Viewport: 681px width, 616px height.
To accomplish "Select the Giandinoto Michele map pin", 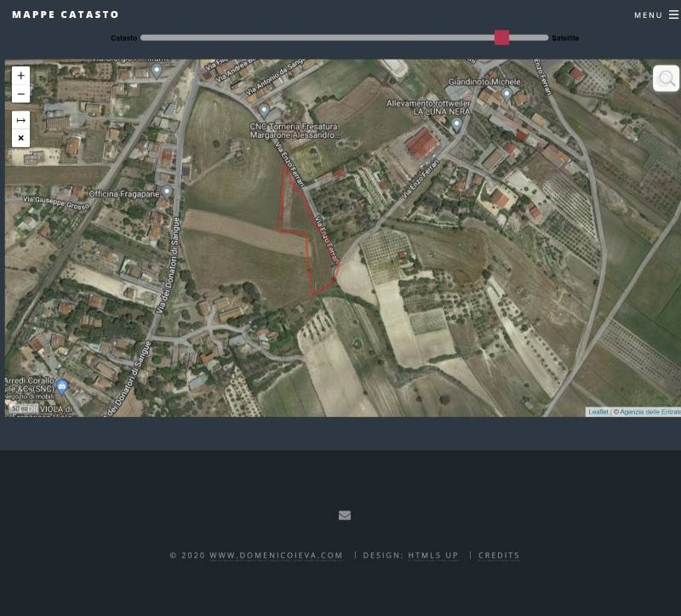I will click(506, 94).
